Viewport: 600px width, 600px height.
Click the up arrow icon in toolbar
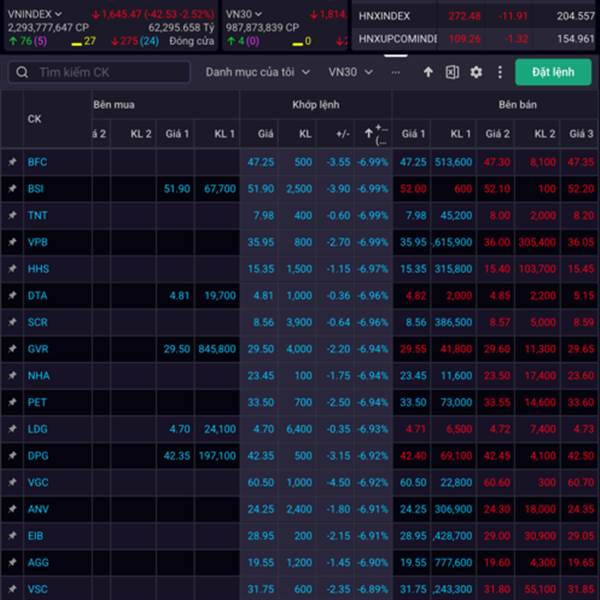tap(428, 72)
